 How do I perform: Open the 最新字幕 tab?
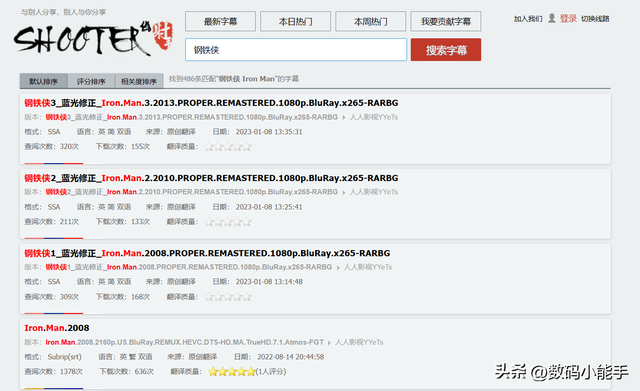pos(220,21)
